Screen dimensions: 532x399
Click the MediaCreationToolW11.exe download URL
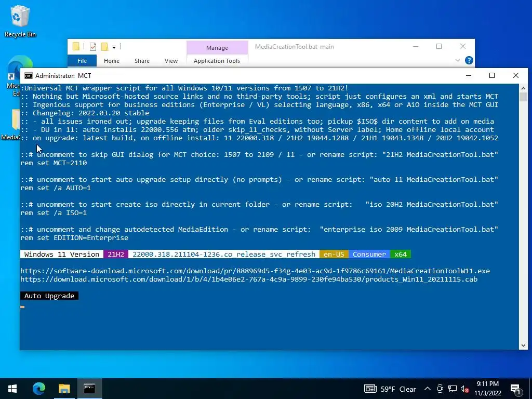pyautogui.click(x=255, y=271)
